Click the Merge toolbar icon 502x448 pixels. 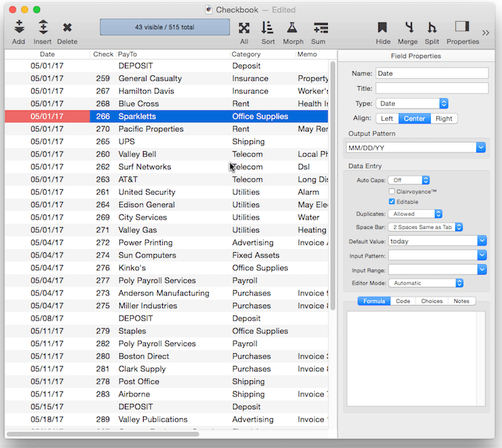tap(409, 28)
